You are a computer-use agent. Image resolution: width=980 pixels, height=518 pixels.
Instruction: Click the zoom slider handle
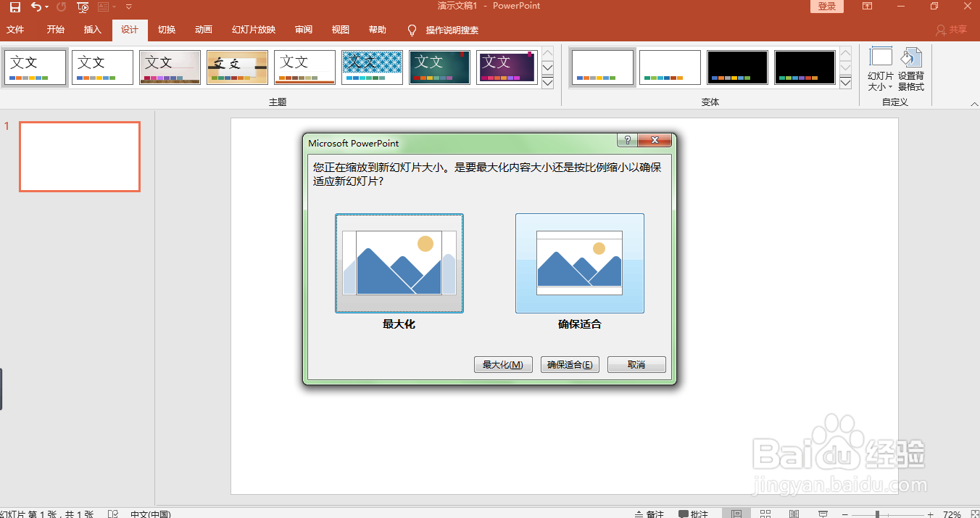point(877,514)
